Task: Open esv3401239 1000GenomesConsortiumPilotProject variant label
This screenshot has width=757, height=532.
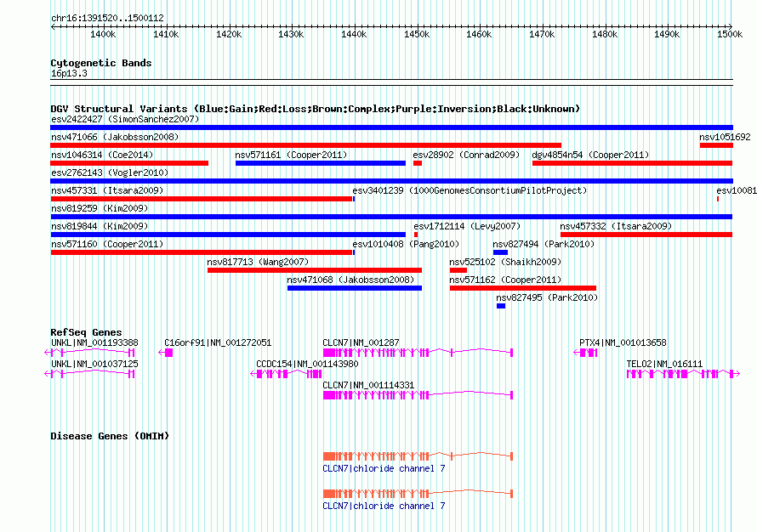Action: point(470,190)
